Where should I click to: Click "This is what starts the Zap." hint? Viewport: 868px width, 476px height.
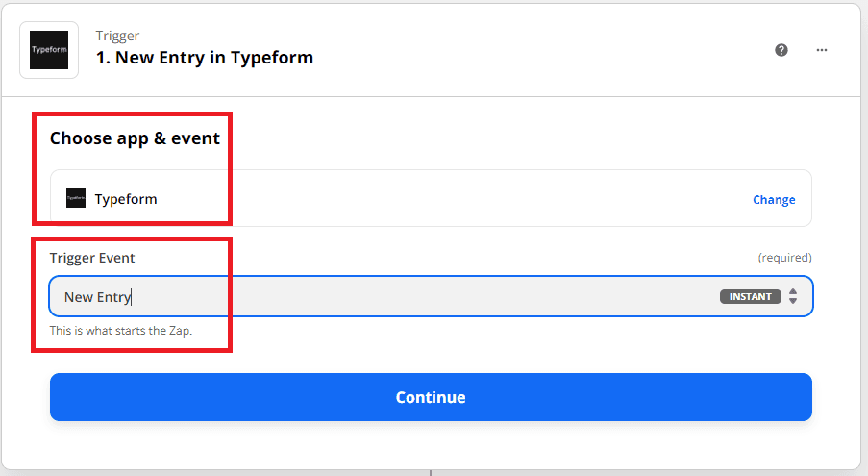[121, 331]
